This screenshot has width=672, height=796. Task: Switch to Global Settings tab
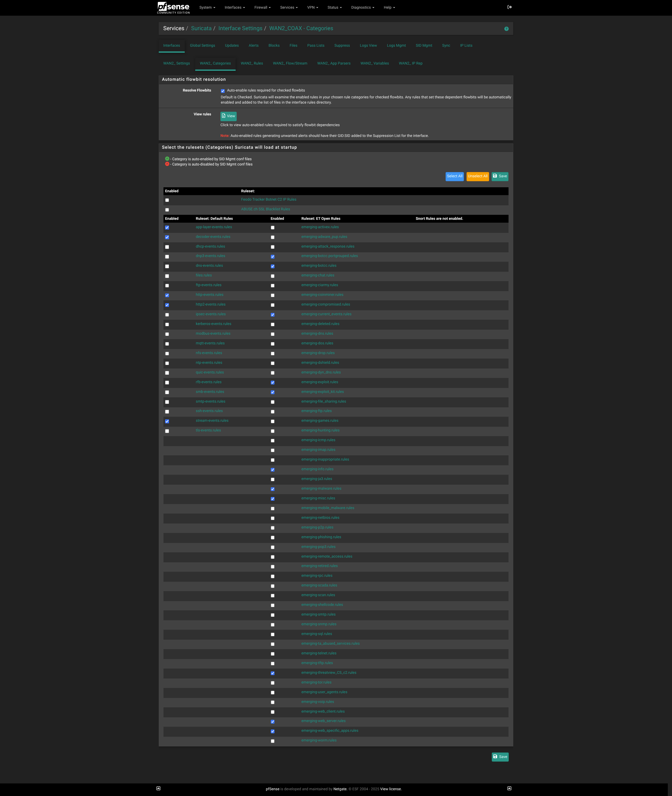(x=202, y=46)
